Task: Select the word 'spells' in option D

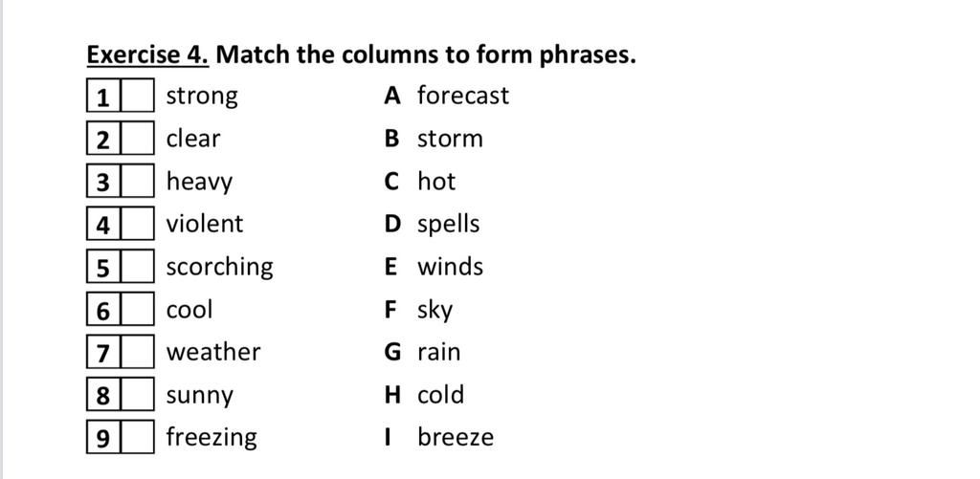Action: point(448,225)
